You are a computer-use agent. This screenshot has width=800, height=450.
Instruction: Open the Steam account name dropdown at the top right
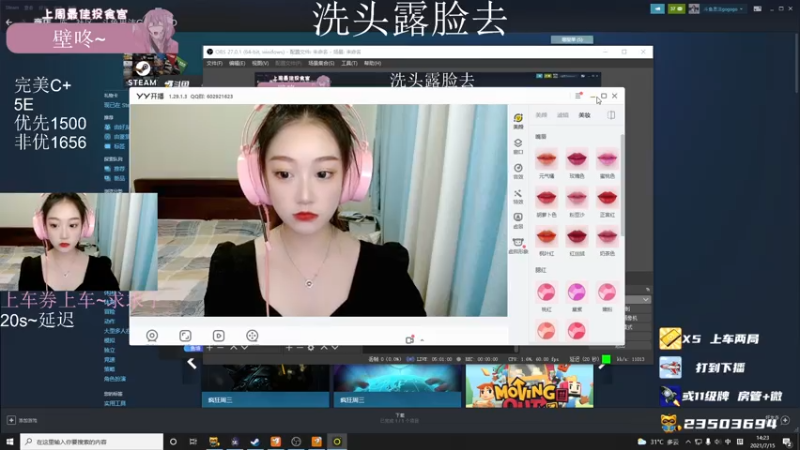(721, 9)
